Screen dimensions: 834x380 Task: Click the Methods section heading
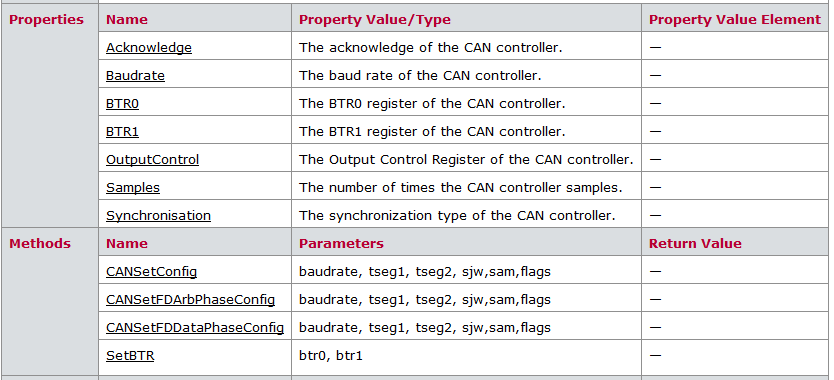pyautogui.click(x=40, y=243)
